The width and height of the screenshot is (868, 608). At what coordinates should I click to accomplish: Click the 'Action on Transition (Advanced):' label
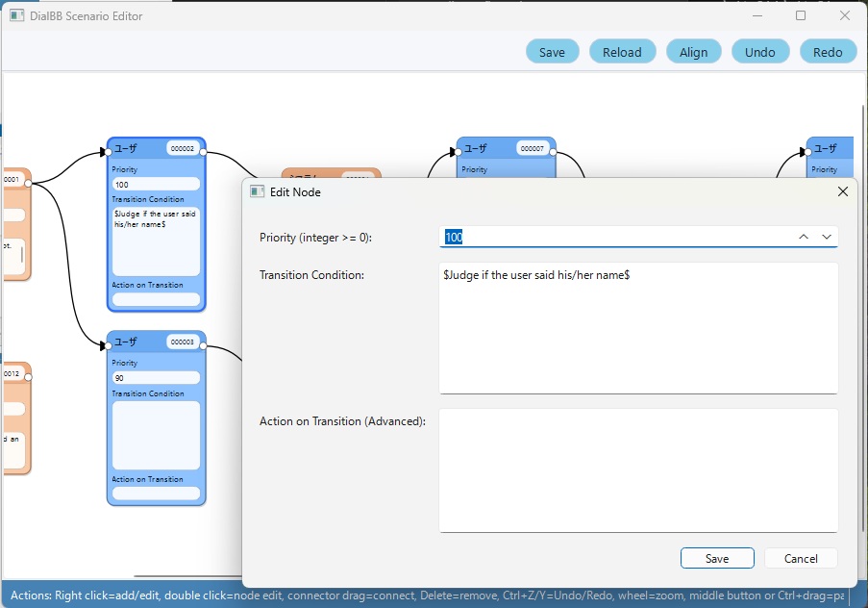tap(342, 421)
